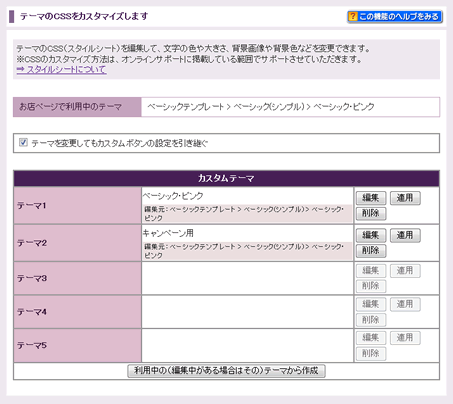Toggle the カスタムボタンの設定を引き継ぐ checkbox
Screen dimensions: 453x404
pos(23,143)
